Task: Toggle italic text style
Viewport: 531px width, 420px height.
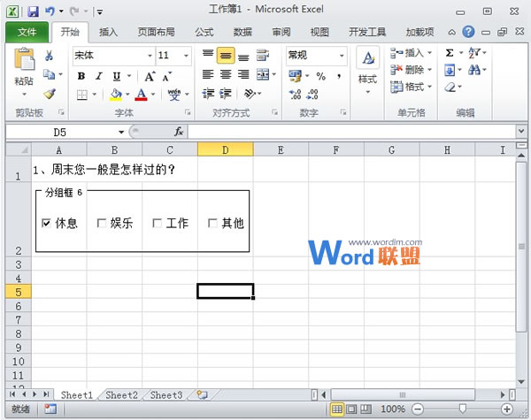Action: point(96,75)
